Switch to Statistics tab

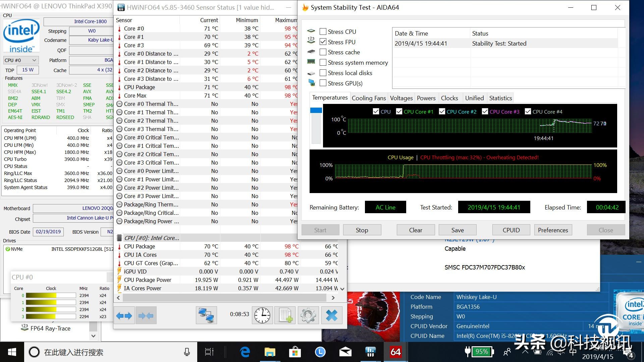[x=500, y=98]
